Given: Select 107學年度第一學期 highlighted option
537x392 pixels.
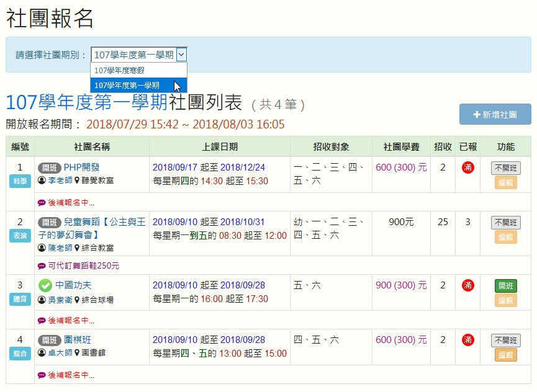Looking at the screenshot, I should click(x=127, y=86).
